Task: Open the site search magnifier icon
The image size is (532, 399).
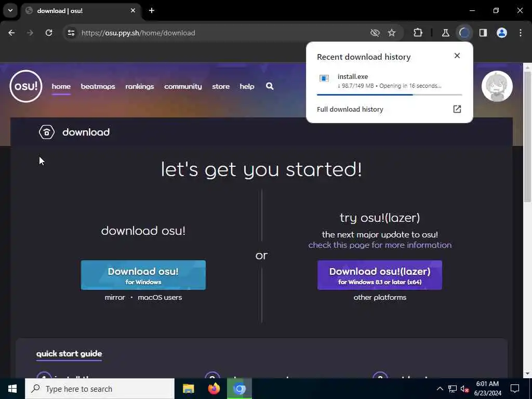Action: tap(270, 86)
